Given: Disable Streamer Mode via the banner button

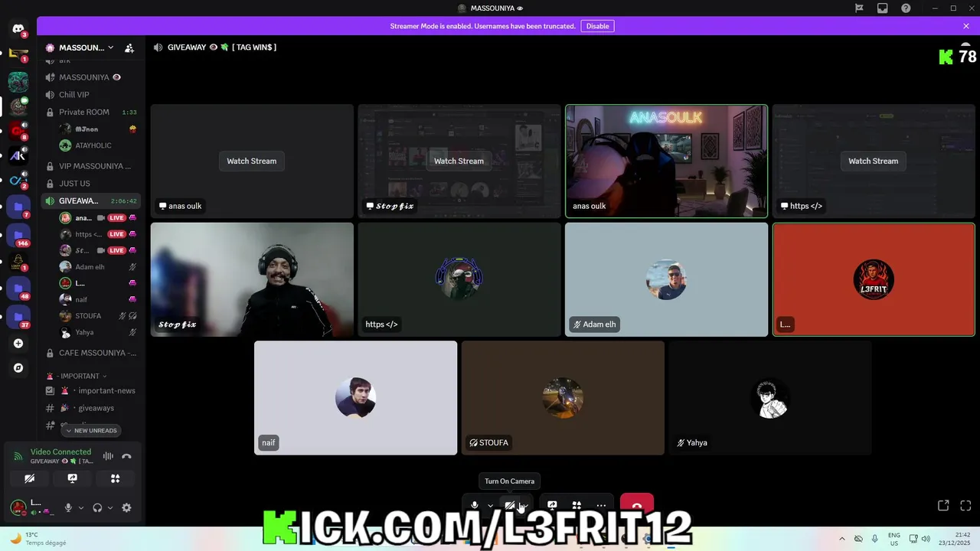Looking at the screenshot, I should click(598, 26).
